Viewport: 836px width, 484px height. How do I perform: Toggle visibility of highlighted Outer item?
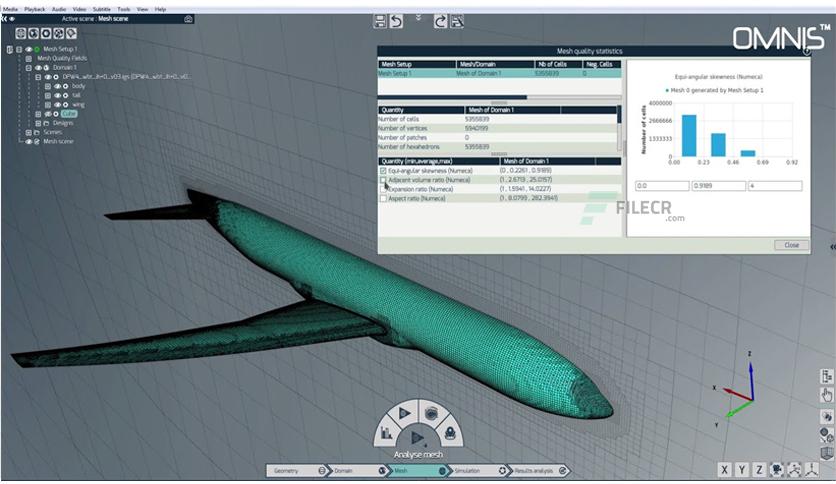(48, 114)
